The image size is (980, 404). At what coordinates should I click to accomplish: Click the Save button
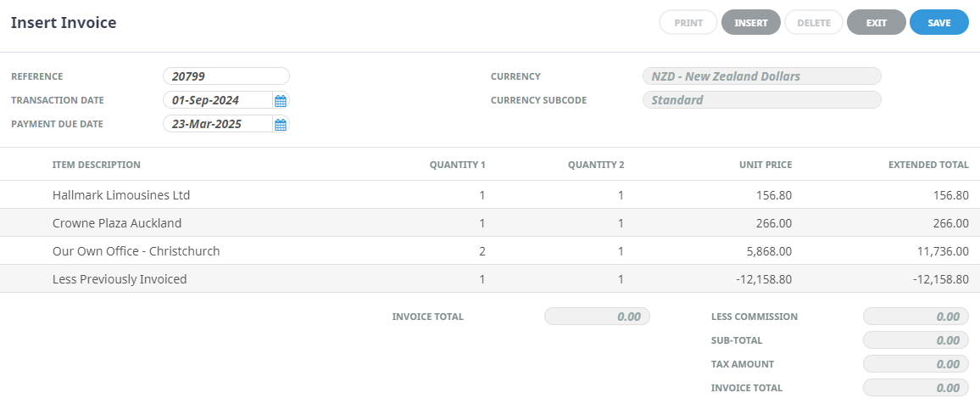938,23
